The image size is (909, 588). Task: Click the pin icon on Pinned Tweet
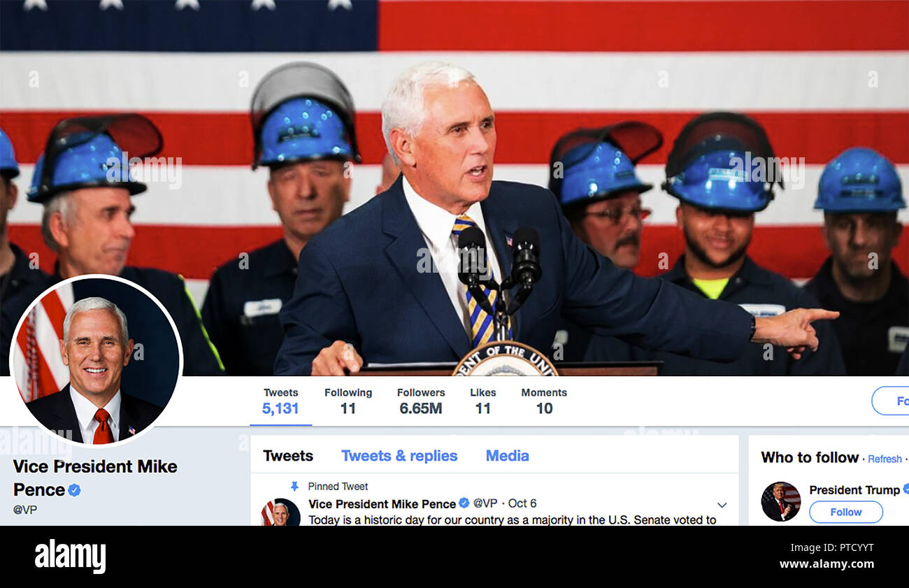click(x=294, y=486)
